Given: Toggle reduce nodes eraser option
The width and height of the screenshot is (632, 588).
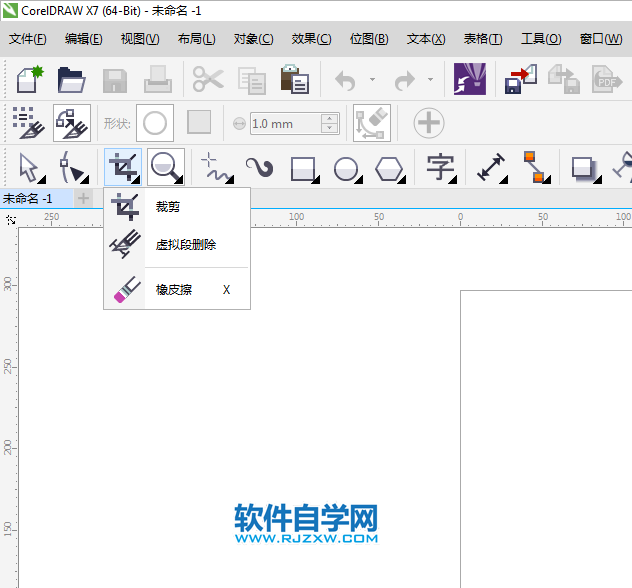Looking at the screenshot, I should tap(372, 123).
